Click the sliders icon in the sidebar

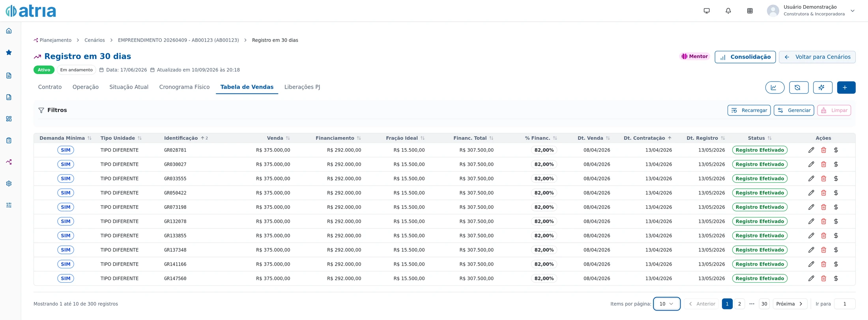pyautogui.click(x=9, y=205)
